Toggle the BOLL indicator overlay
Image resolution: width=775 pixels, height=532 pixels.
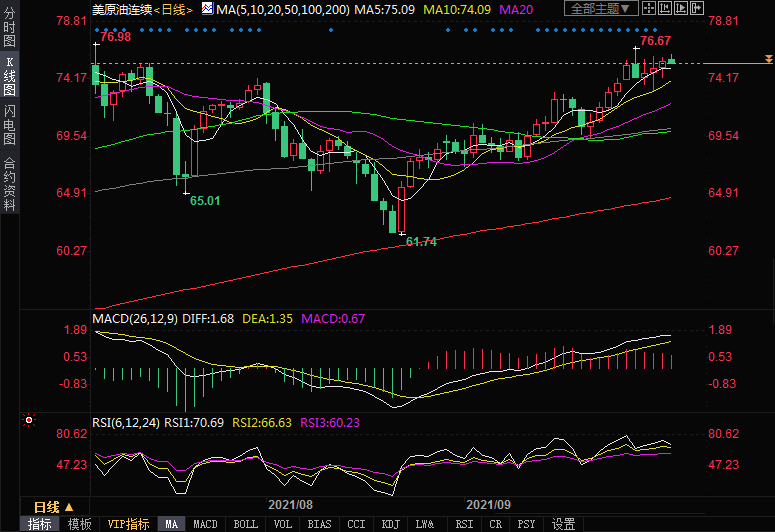pyautogui.click(x=245, y=524)
